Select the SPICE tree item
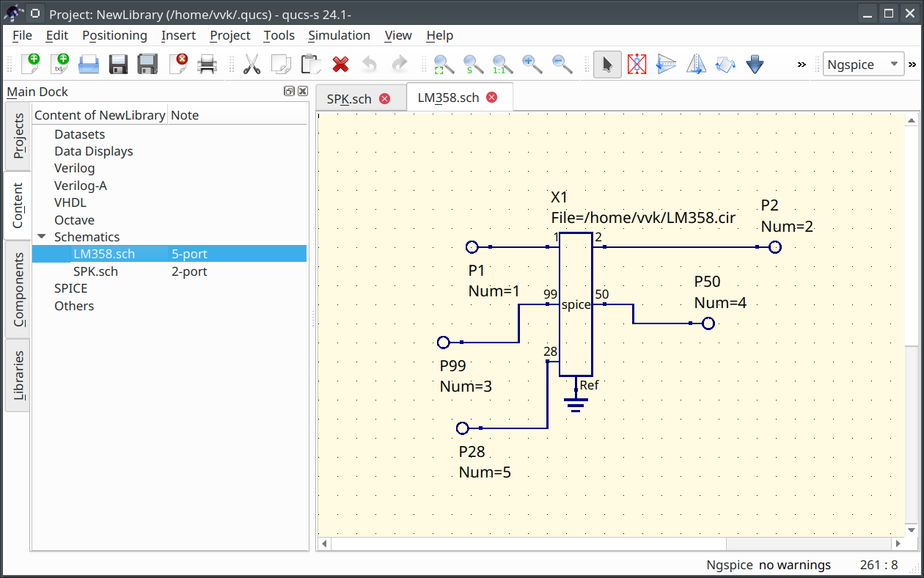The image size is (924, 578). coord(70,288)
